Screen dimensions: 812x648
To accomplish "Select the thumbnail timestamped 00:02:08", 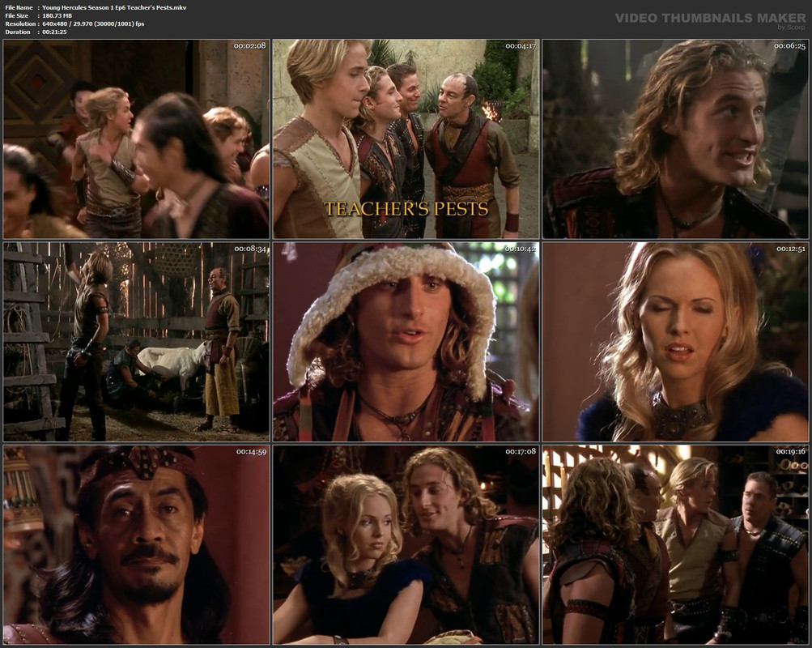I will 136,139.
